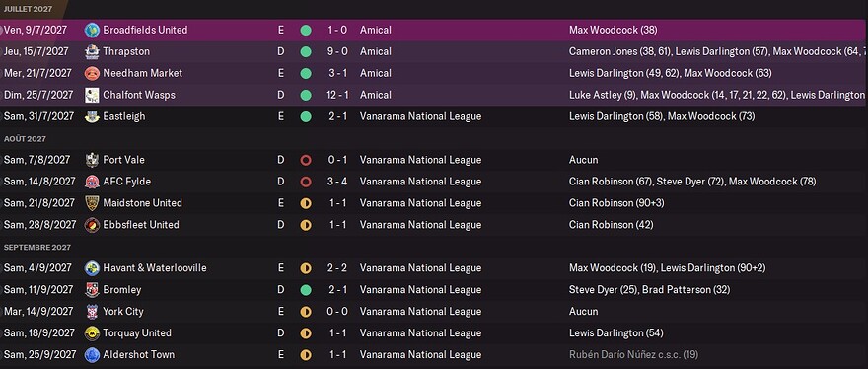Select the Ven, 9/7/2027 Broadfields United row
Screen dimensions: 868x369
click(x=434, y=30)
